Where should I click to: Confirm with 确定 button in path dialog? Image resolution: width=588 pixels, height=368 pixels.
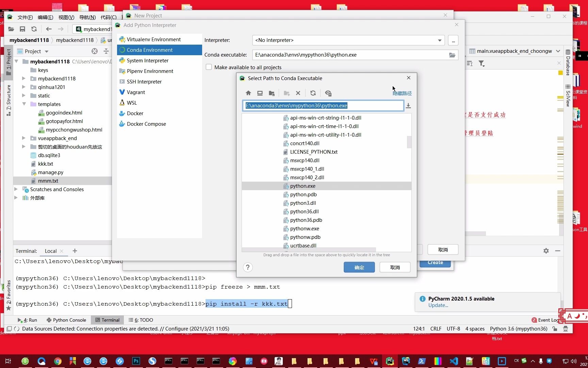(359, 267)
